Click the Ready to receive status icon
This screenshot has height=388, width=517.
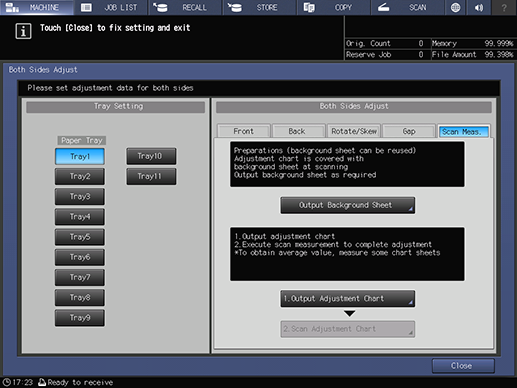tap(42, 382)
